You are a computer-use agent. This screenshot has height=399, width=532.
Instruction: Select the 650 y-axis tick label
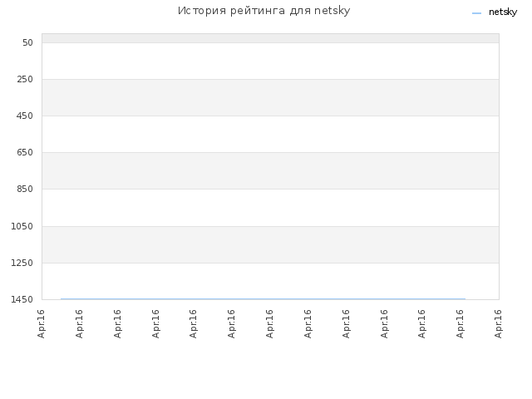coord(25,153)
